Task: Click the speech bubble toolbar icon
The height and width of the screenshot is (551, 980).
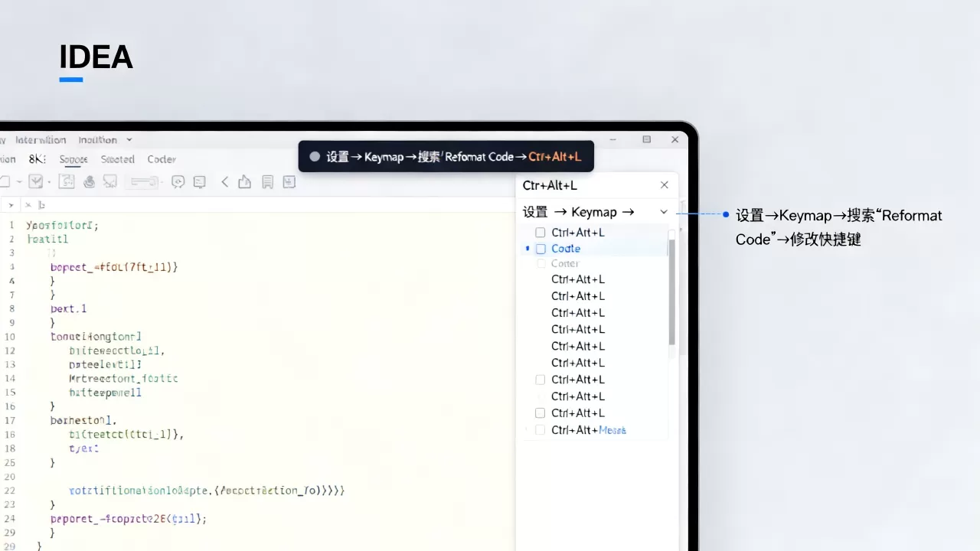Action: [x=178, y=181]
